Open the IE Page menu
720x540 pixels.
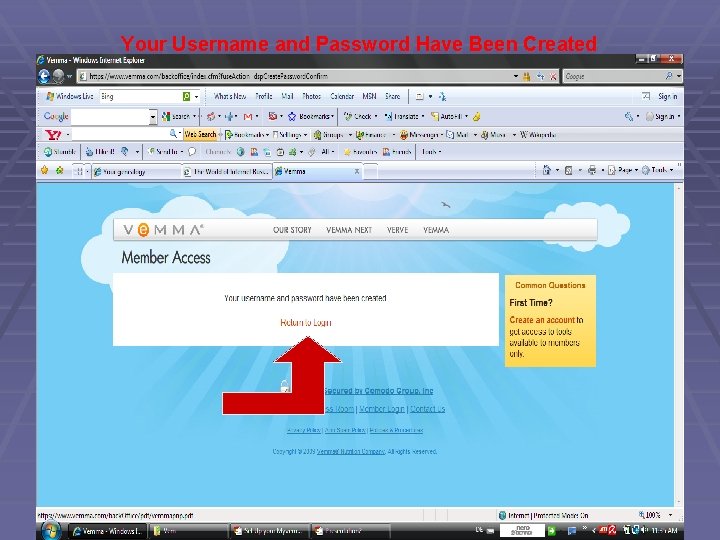tap(623, 170)
